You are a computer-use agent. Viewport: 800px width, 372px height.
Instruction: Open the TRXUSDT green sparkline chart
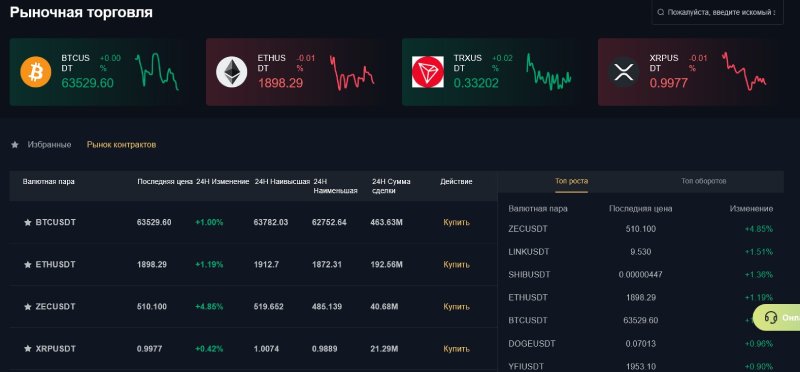click(x=549, y=71)
